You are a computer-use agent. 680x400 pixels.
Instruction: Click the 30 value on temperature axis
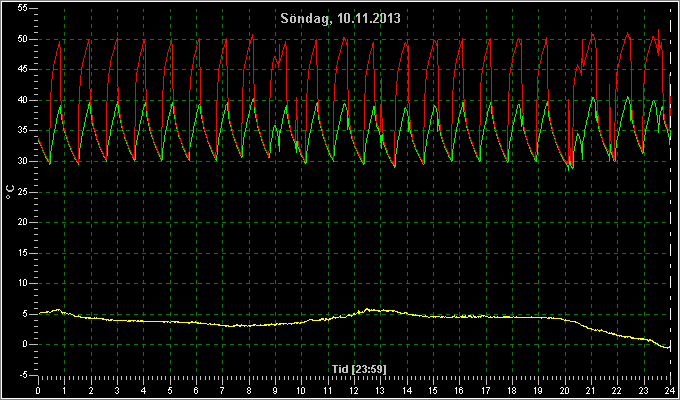pyautogui.click(x=23, y=161)
